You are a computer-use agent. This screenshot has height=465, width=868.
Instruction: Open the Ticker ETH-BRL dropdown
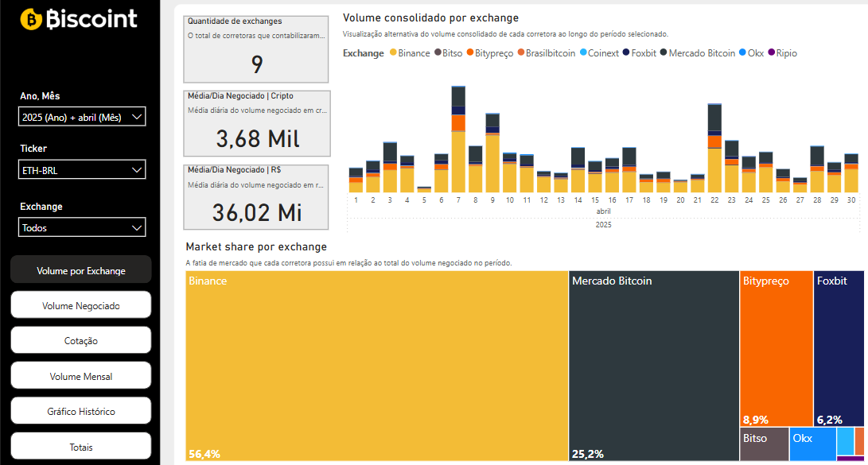pyautogui.click(x=82, y=170)
